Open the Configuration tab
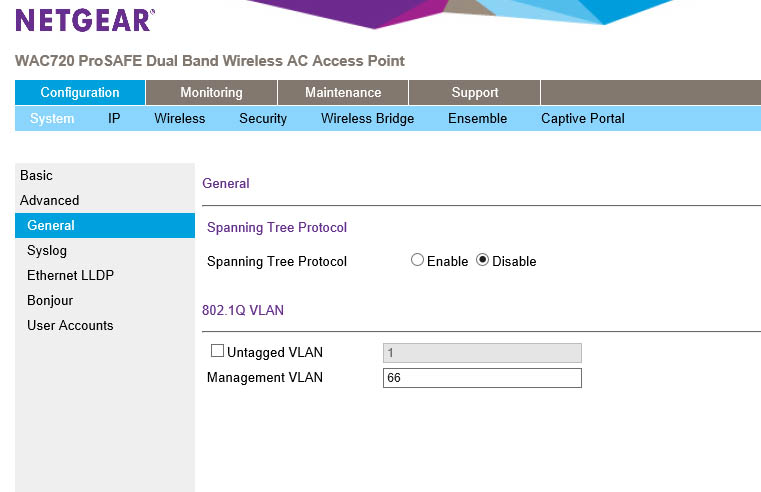This screenshot has width=761, height=492. 80,92
